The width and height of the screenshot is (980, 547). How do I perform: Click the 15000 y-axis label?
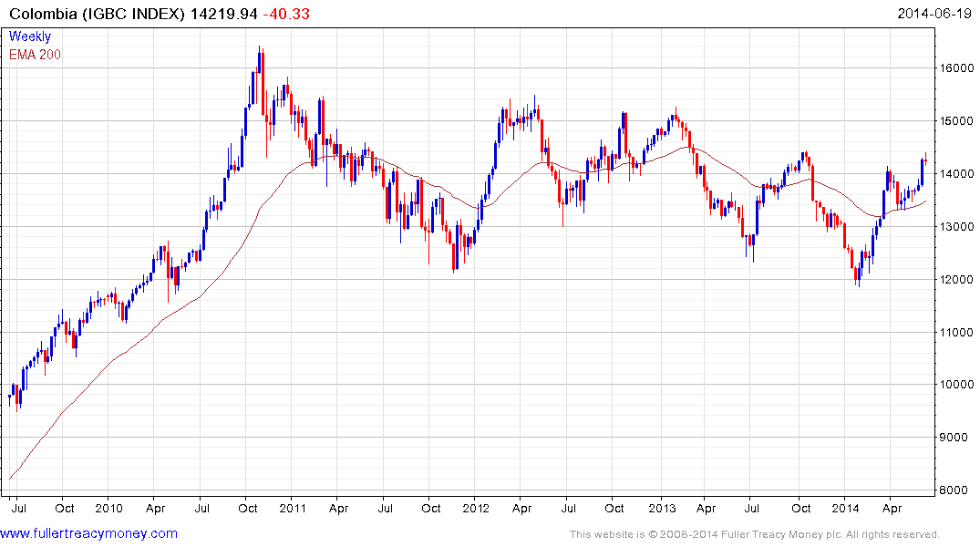click(956, 120)
